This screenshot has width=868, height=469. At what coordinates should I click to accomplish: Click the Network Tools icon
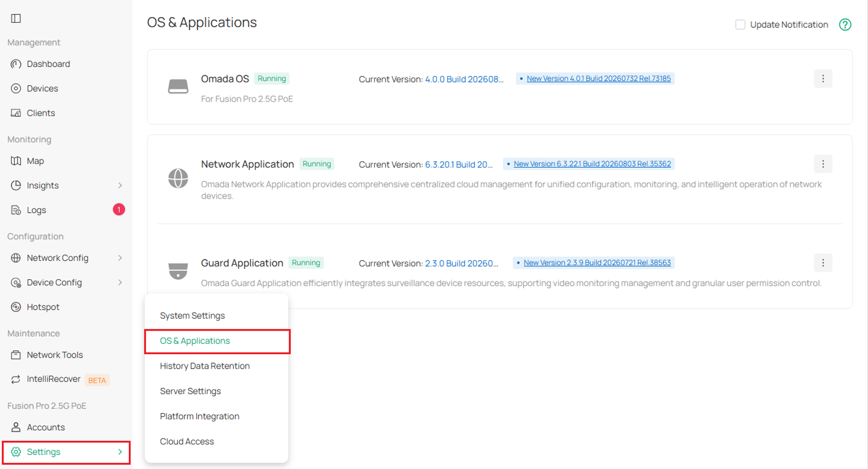(x=16, y=355)
